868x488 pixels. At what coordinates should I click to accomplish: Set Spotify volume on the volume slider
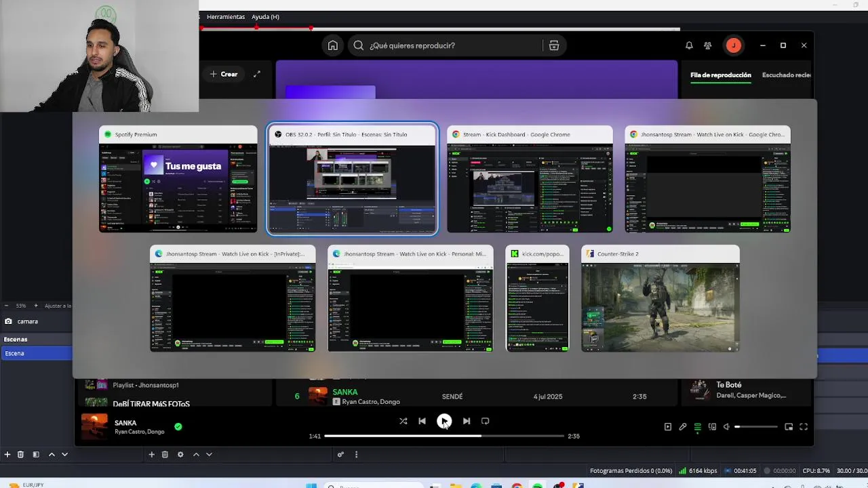pos(756,427)
